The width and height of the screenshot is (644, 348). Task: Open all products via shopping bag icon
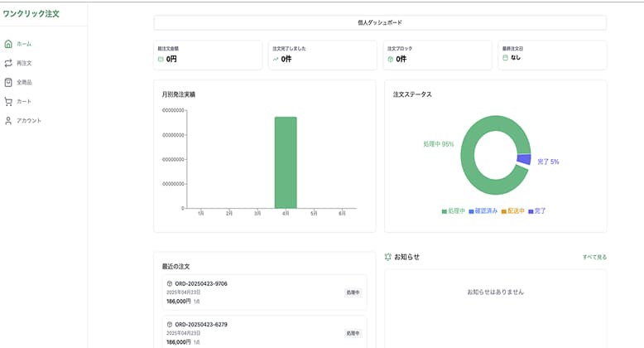(x=8, y=82)
